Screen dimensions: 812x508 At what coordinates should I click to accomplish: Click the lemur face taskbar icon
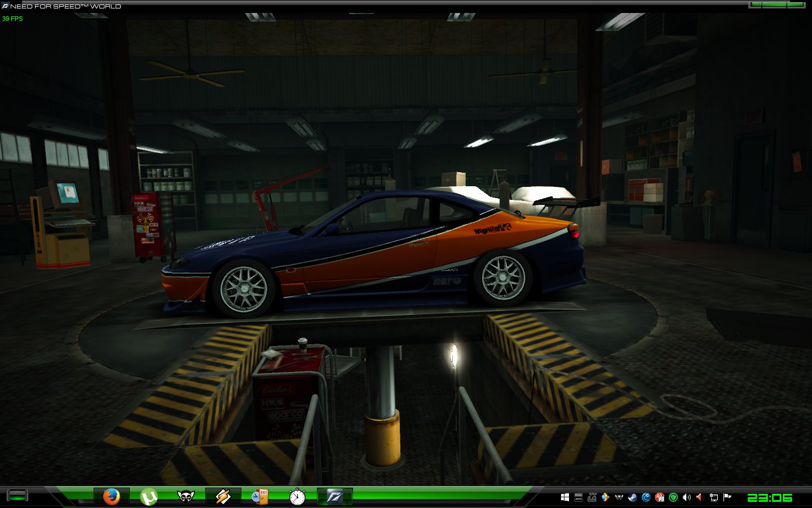pos(186,497)
